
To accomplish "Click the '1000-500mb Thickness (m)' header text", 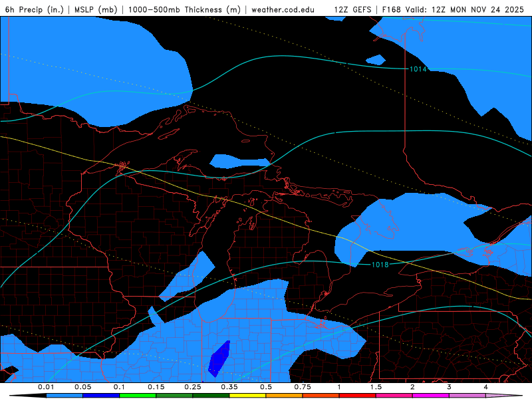I will 184,9.
